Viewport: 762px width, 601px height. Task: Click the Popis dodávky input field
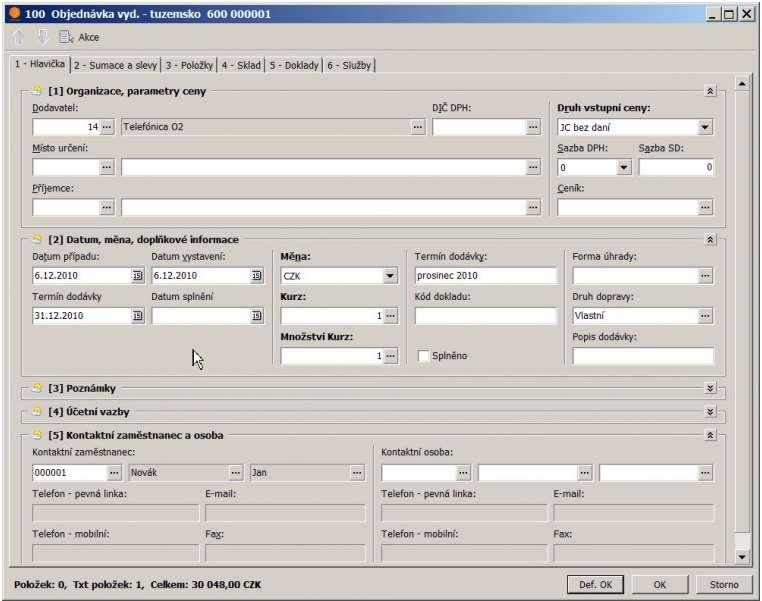point(643,356)
